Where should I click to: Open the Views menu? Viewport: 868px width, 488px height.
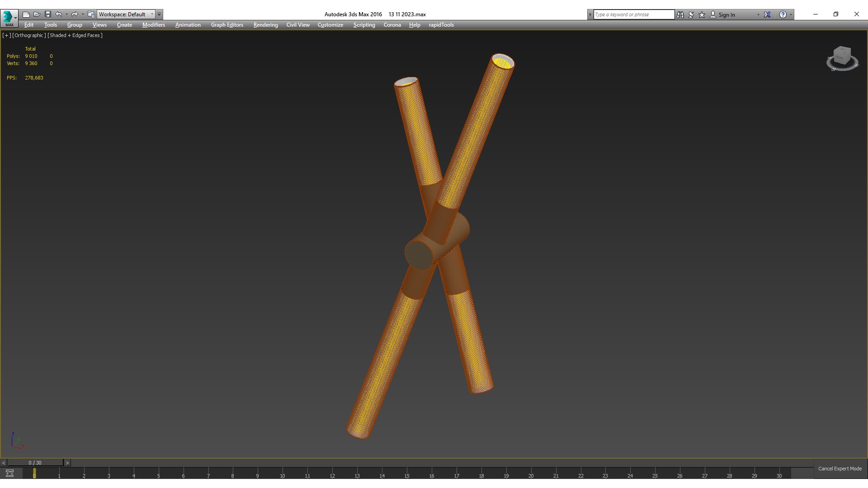pos(99,25)
